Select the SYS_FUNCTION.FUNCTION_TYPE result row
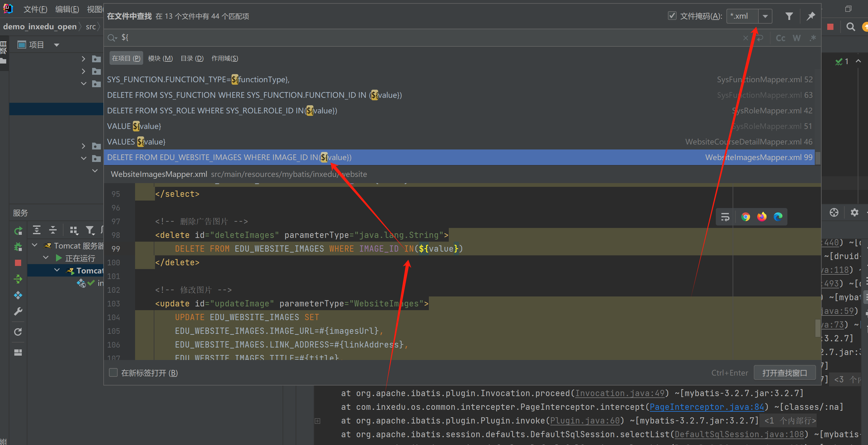This screenshot has height=445, width=868. pos(460,79)
